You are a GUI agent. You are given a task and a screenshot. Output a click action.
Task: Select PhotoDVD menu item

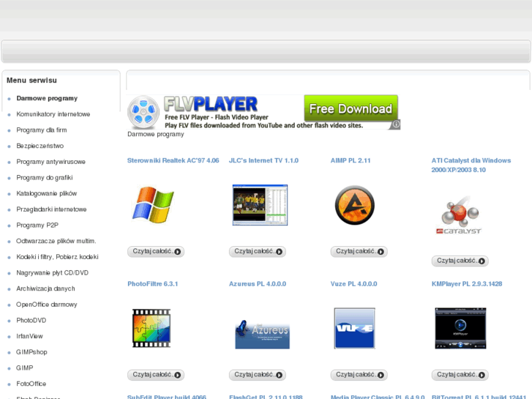(31, 321)
